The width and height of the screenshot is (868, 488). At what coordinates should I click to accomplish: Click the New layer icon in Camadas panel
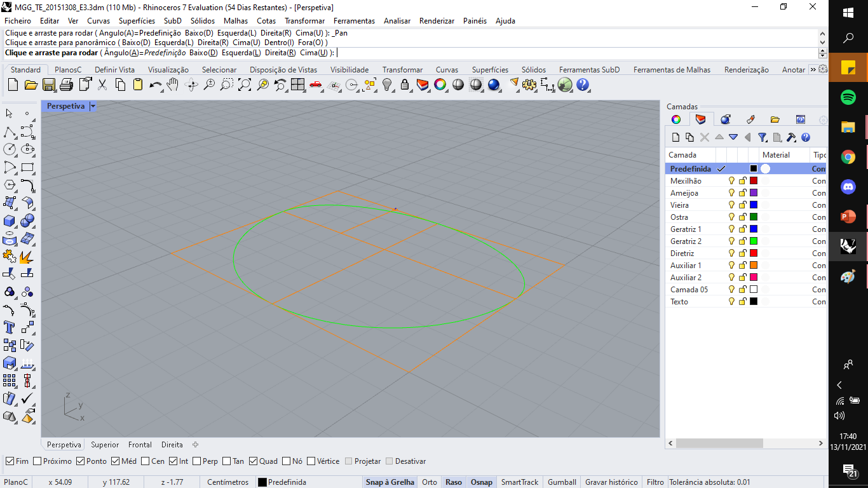pos(676,137)
